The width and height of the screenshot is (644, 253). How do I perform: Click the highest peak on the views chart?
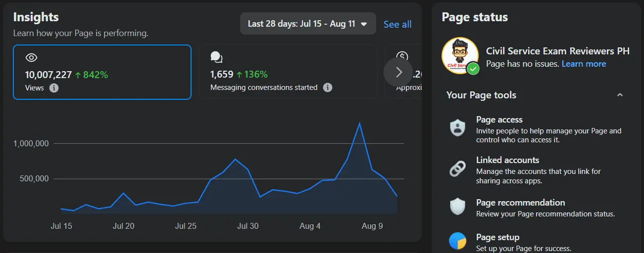pos(360,123)
